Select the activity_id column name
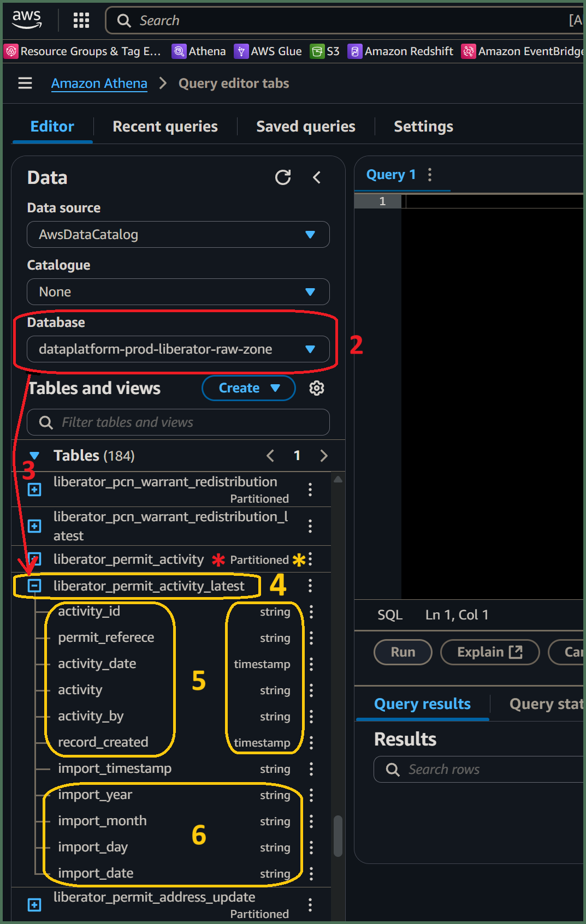This screenshot has height=924, width=586. [x=89, y=611]
